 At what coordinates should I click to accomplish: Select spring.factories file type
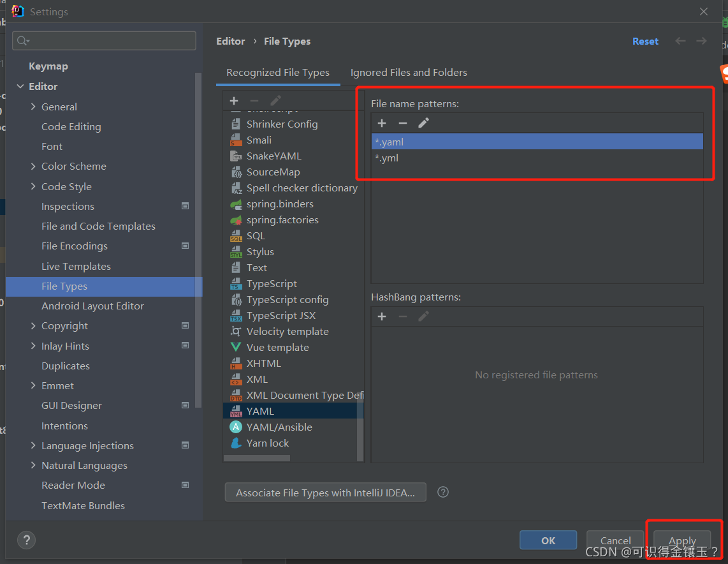click(x=293, y=219)
